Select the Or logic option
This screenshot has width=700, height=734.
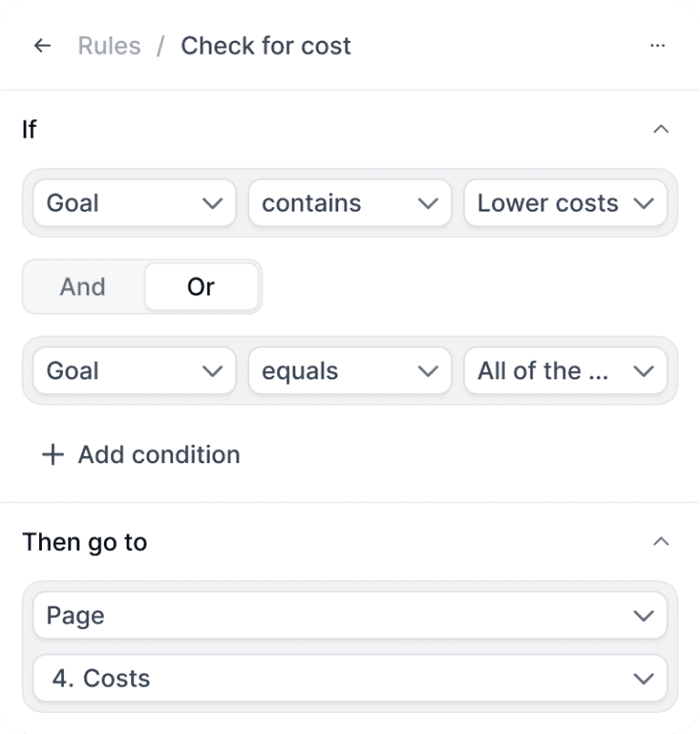pyautogui.click(x=201, y=286)
